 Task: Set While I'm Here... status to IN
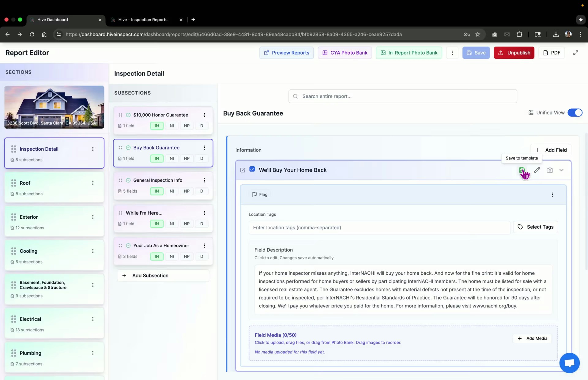tap(157, 224)
